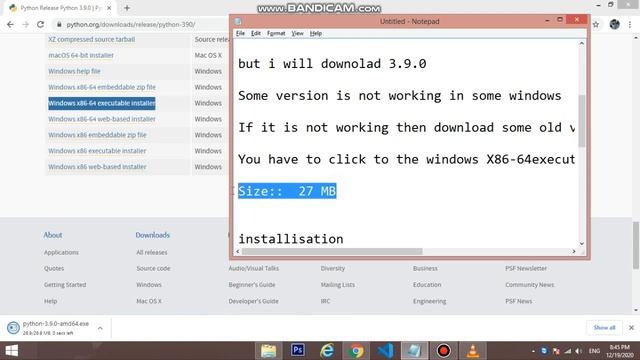Image resolution: width=640 pixels, height=360 pixels.
Task: Open File Explorer from taskbar
Action: [x=269, y=351]
